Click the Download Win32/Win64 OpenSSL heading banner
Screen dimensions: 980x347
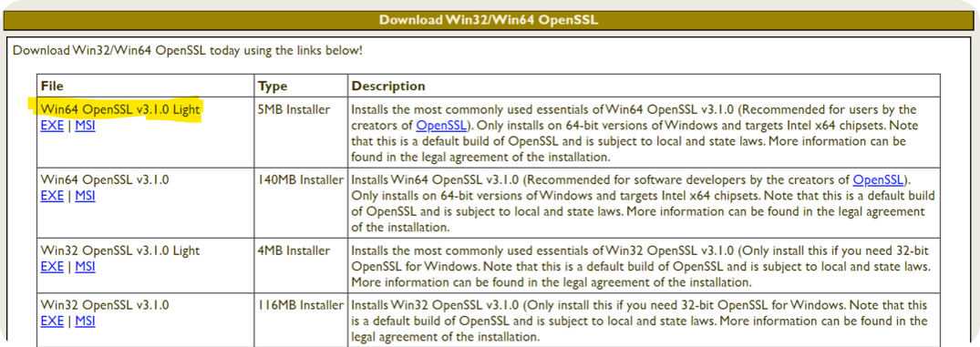pyautogui.click(x=490, y=20)
